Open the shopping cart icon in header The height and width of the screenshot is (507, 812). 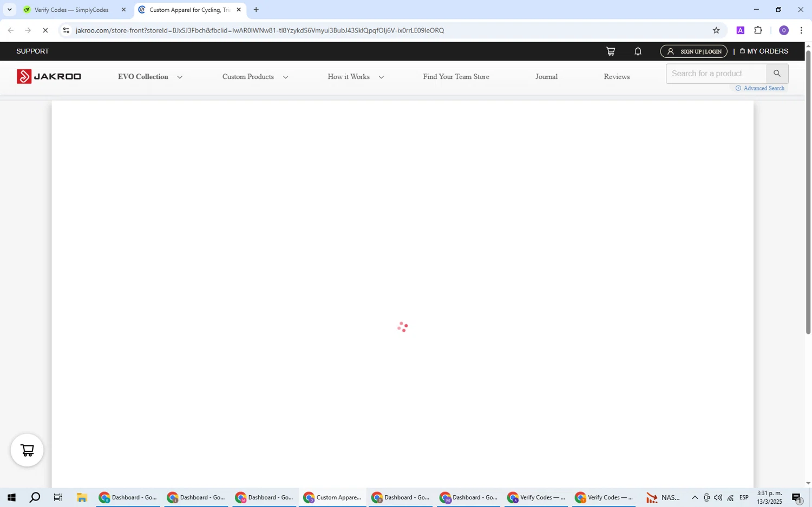click(x=610, y=51)
